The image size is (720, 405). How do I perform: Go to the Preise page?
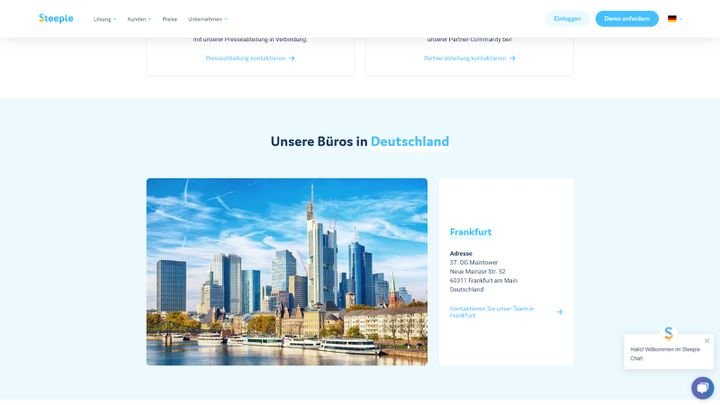[169, 19]
